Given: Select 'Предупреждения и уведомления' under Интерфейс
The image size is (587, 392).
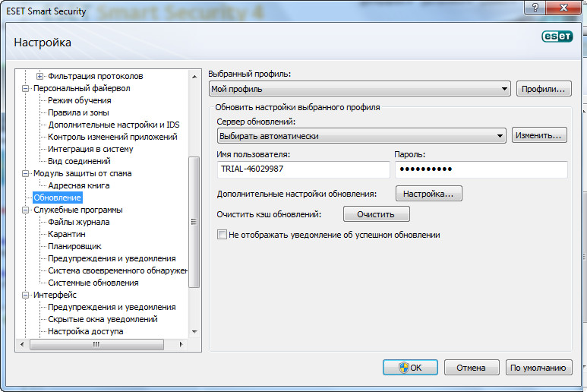Looking at the screenshot, I should pyautogui.click(x=112, y=307).
